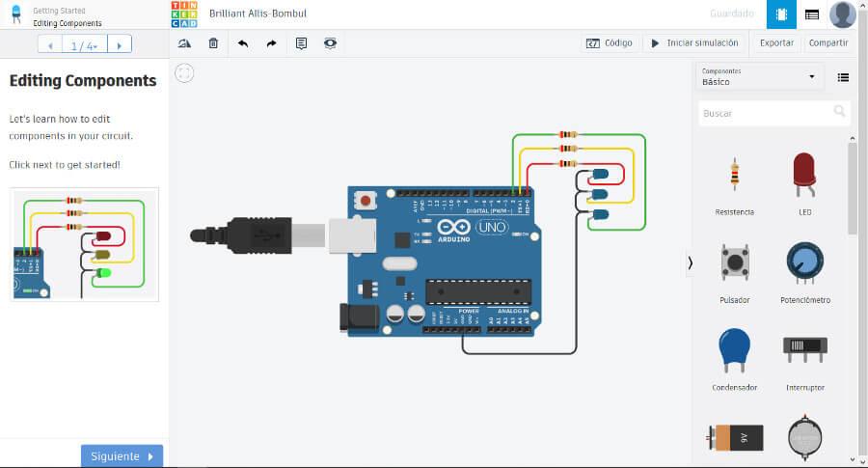Open the Código editor panel
The image size is (868, 468).
click(x=610, y=43)
